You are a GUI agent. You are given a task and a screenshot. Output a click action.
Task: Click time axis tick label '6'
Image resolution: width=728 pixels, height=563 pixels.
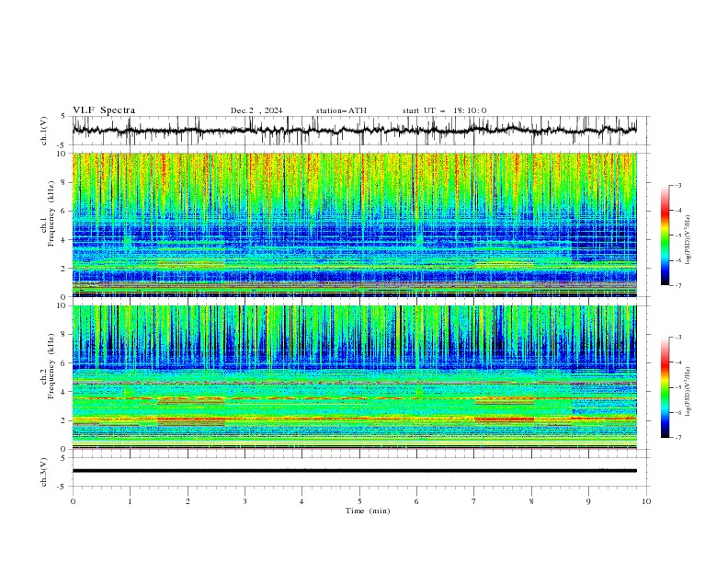coord(416,501)
